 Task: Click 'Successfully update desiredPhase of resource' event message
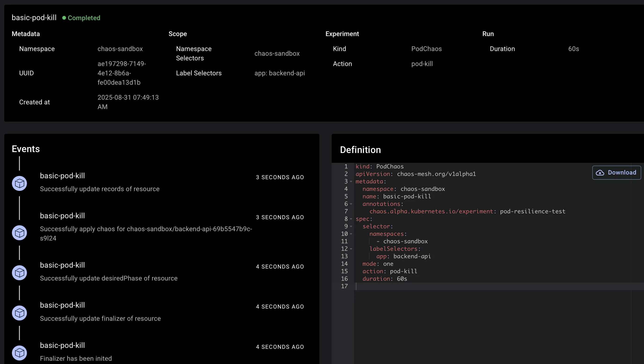[109, 278]
